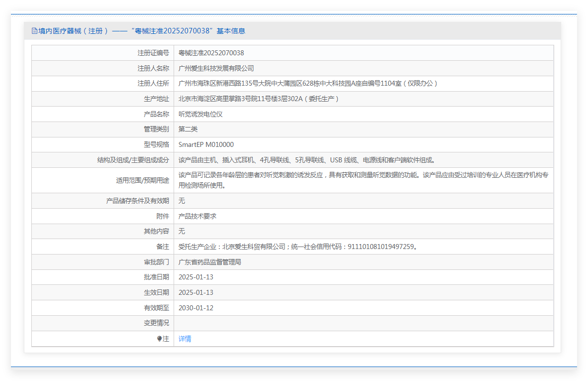Click the label 批准日期
This screenshot has width=588, height=381.
tap(157, 277)
